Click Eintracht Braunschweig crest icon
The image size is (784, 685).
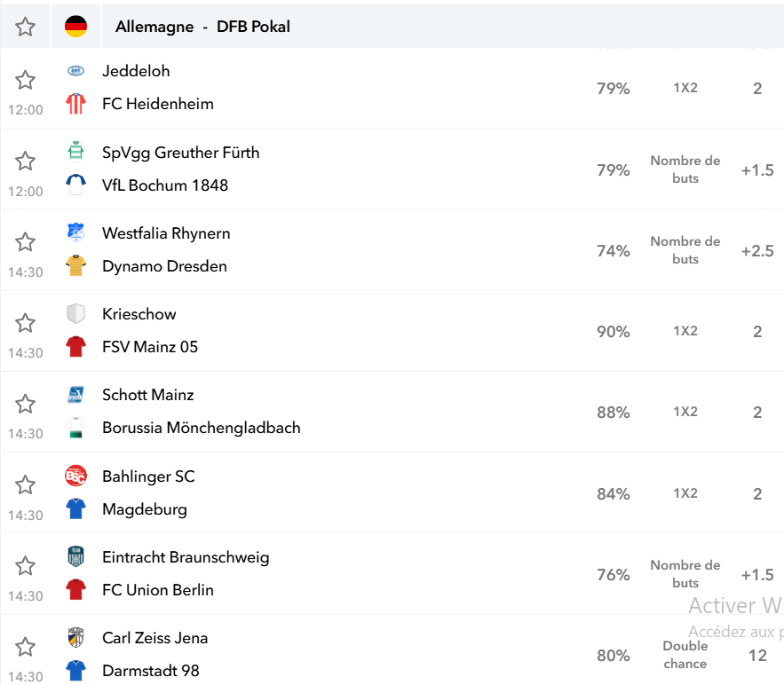[76, 556]
